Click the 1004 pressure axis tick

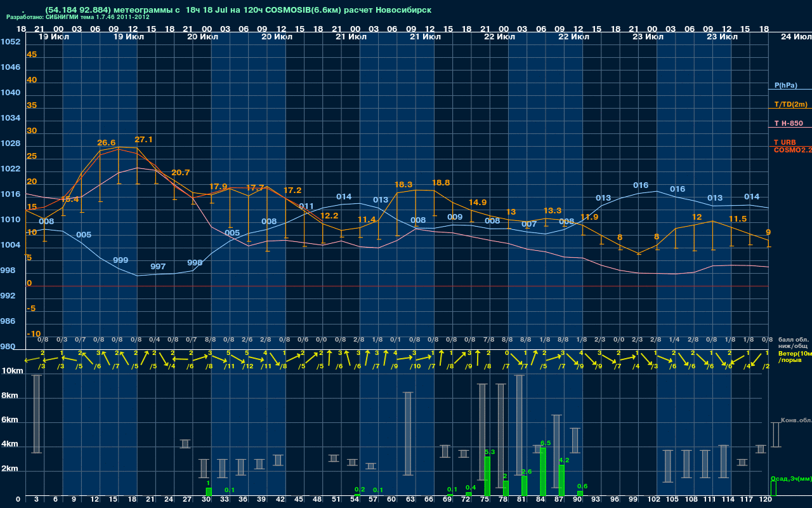click(x=10, y=245)
